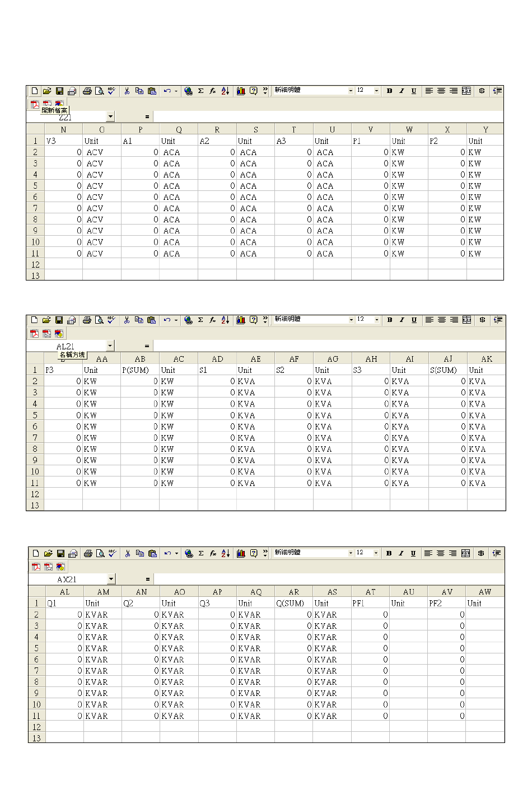The width and height of the screenshot is (532, 799).
Task: Select column header AE
Action: pyautogui.click(x=255, y=359)
